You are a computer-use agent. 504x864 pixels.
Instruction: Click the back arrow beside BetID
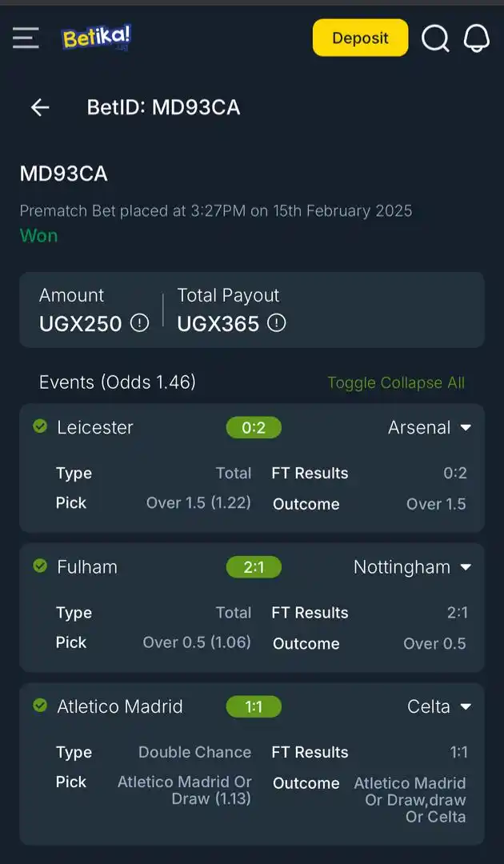pos(39,107)
